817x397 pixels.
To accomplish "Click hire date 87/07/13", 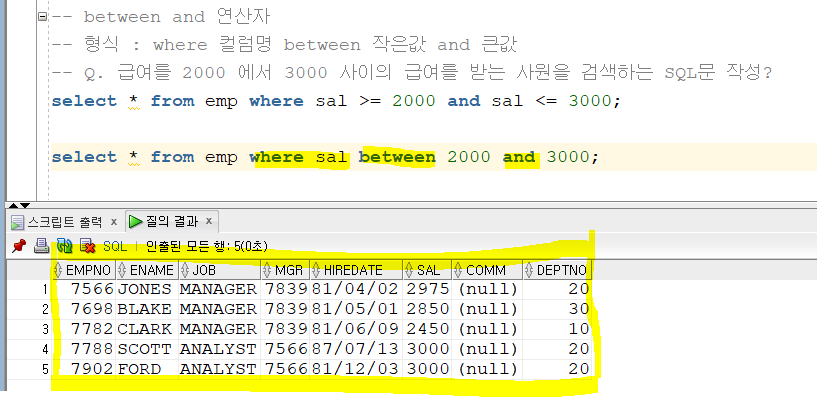I will point(356,349).
